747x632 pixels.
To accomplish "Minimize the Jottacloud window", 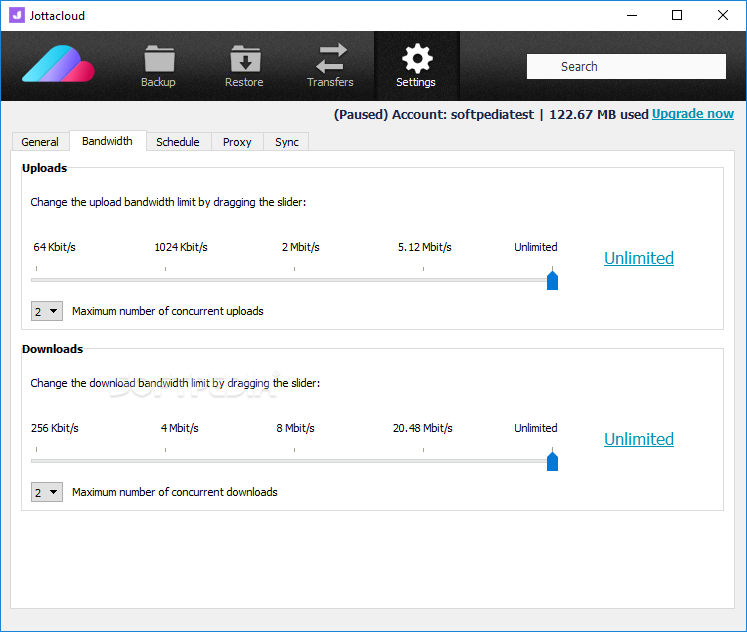I will 632,15.
